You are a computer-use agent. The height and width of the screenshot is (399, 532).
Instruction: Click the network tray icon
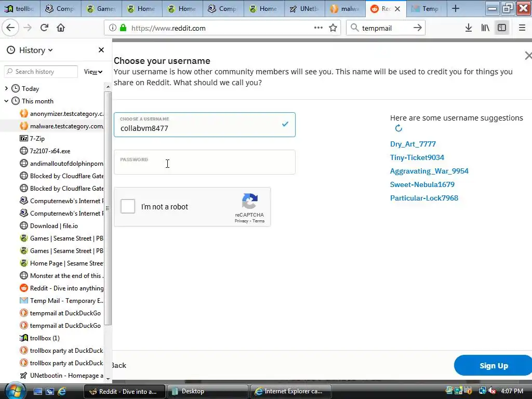pos(482,391)
